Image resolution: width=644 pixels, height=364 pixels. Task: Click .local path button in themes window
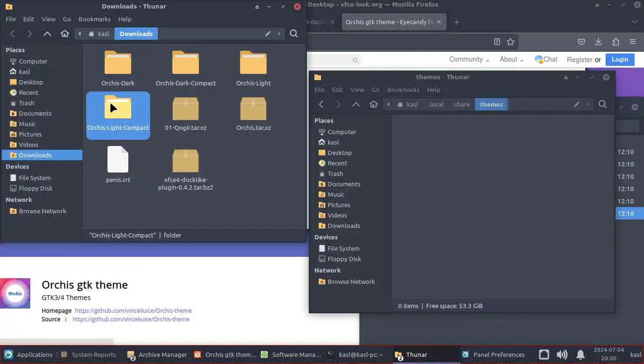(436, 104)
